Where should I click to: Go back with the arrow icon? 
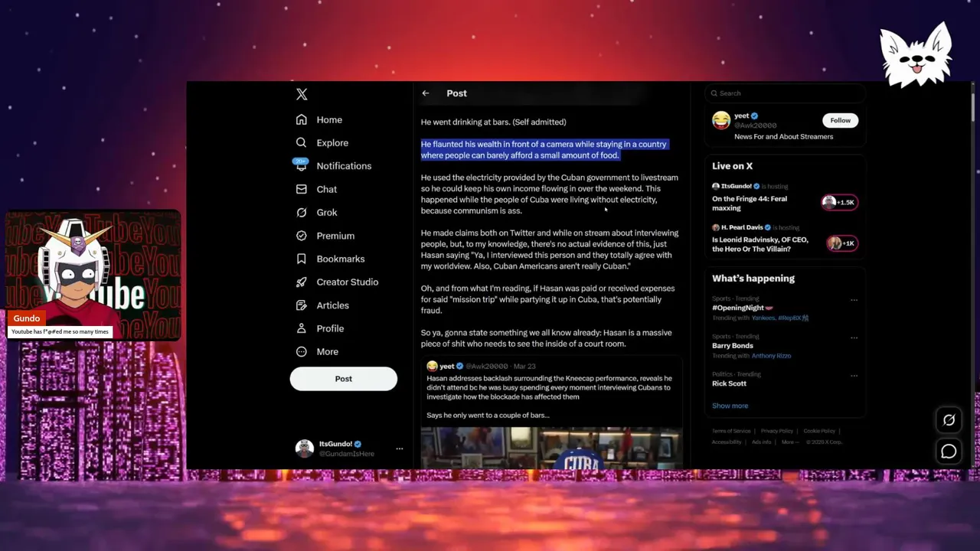pos(426,93)
